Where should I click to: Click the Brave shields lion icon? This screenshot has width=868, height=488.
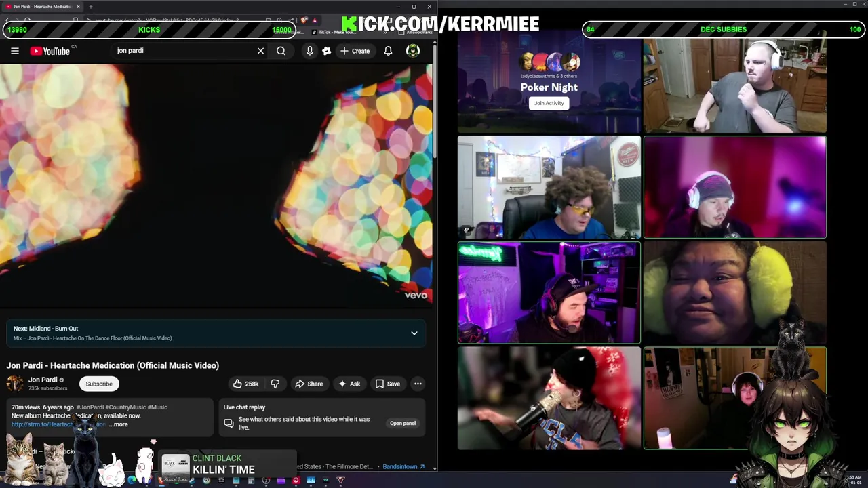pyautogui.click(x=304, y=20)
